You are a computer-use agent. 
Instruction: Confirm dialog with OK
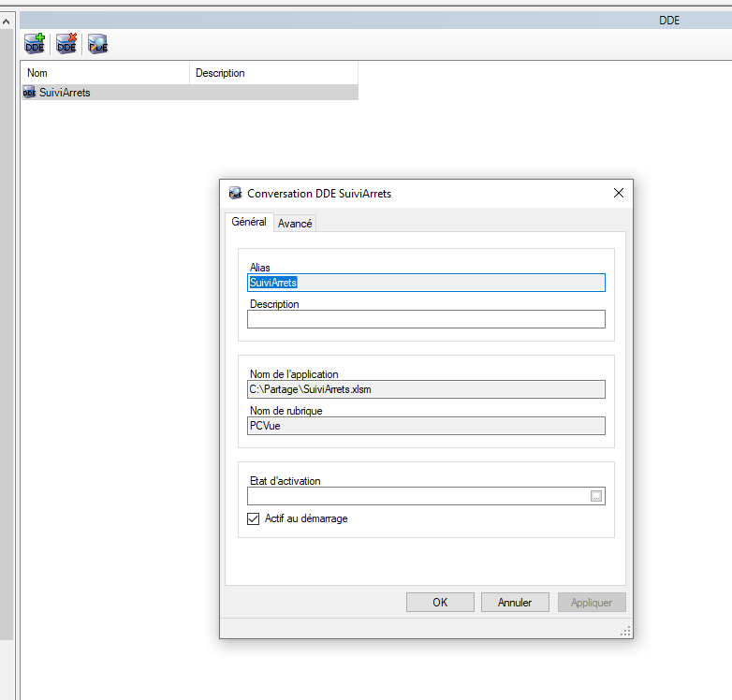(440, 603)
